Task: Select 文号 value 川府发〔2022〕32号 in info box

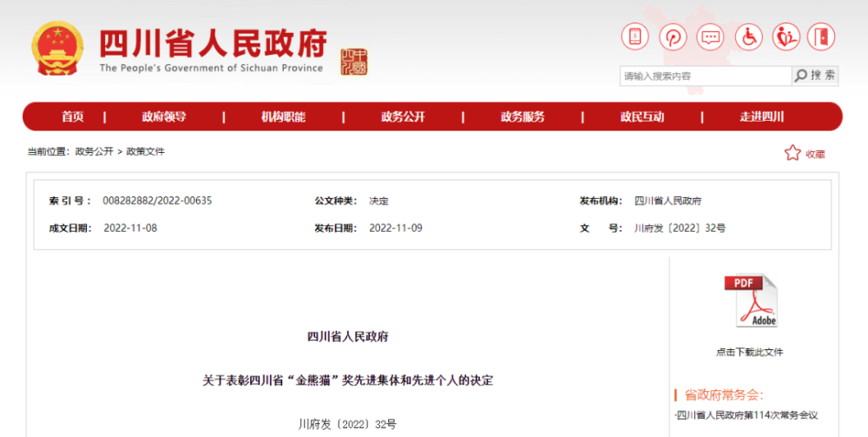Action: coord(680,228)
